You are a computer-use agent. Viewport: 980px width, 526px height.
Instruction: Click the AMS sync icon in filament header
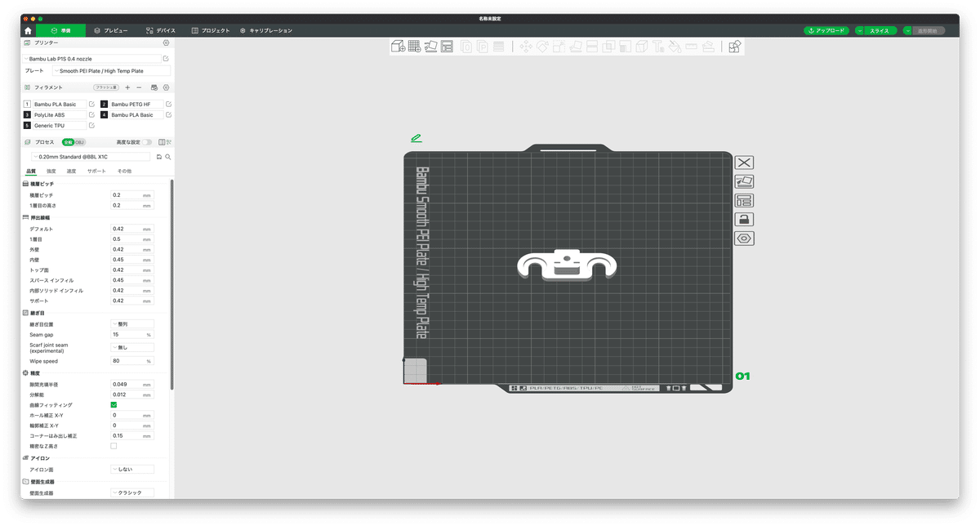(x=154, y=87)
